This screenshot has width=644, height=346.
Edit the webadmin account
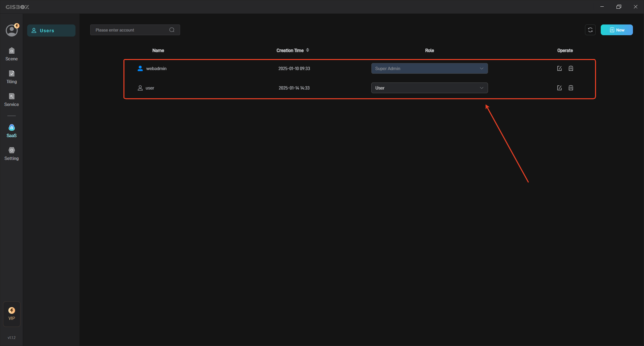tap(559, 68)
